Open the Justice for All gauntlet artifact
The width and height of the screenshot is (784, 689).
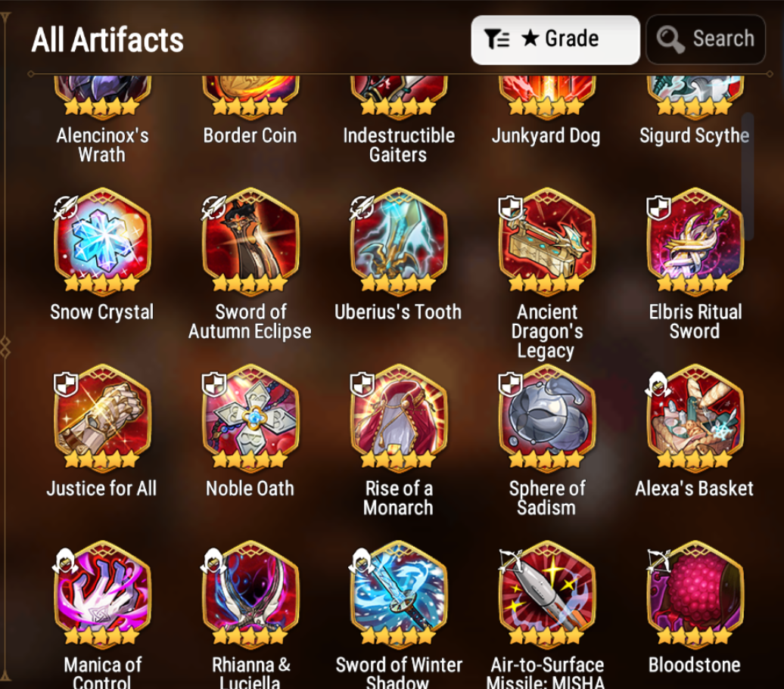(x=102, y=416)
